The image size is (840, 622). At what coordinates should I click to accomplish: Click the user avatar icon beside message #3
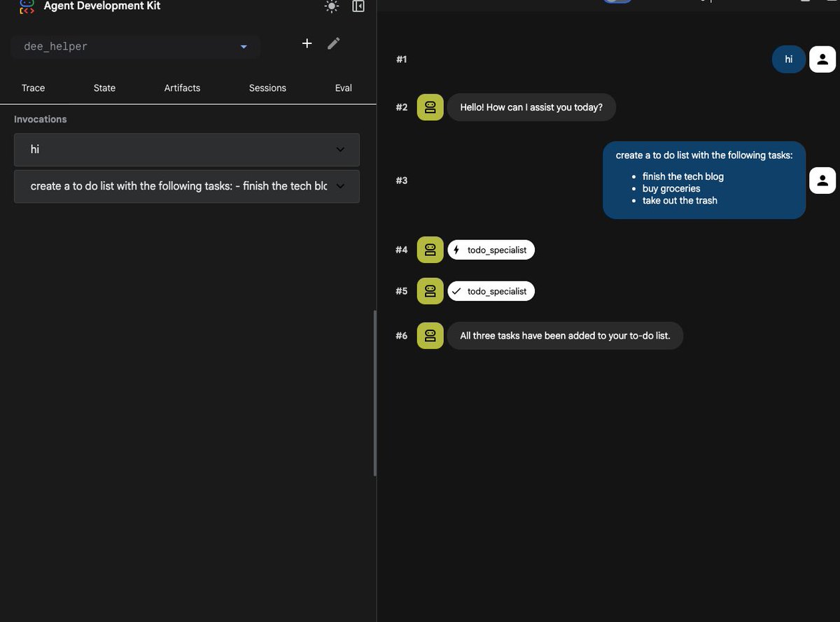click(822, 181)
